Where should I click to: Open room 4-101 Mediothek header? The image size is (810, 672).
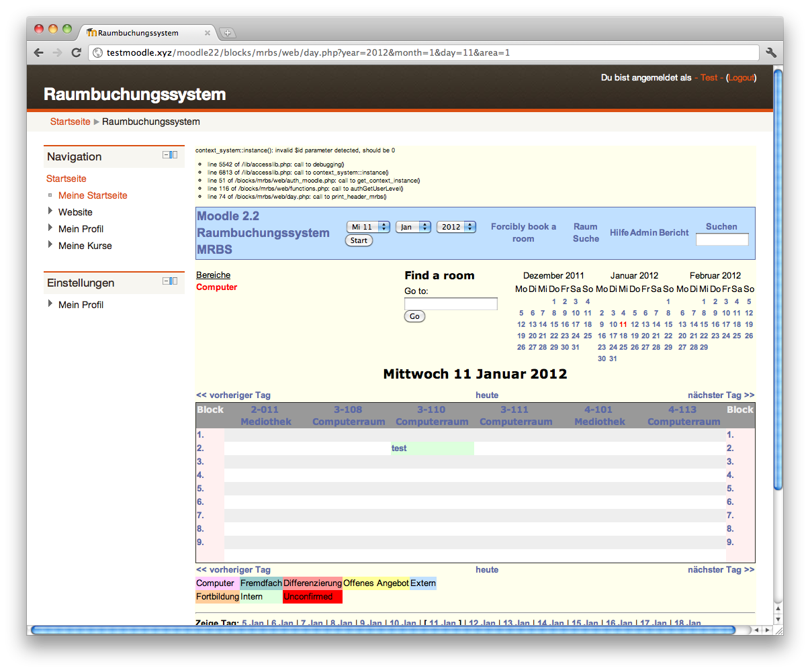coord(599,416)
